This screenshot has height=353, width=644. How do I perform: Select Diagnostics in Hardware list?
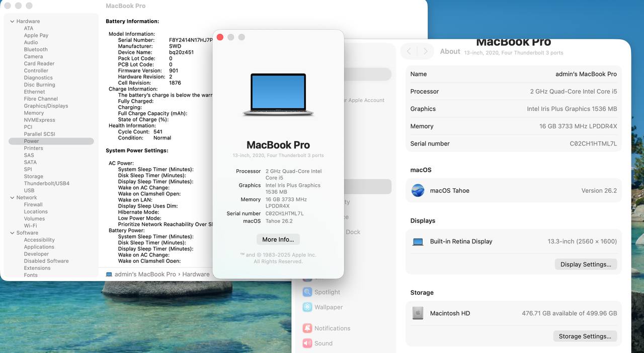point(38,78)
